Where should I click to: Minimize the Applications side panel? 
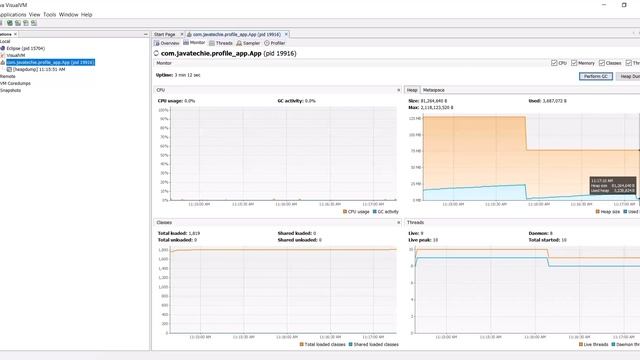pyautogui.click(x=146, y=34)
